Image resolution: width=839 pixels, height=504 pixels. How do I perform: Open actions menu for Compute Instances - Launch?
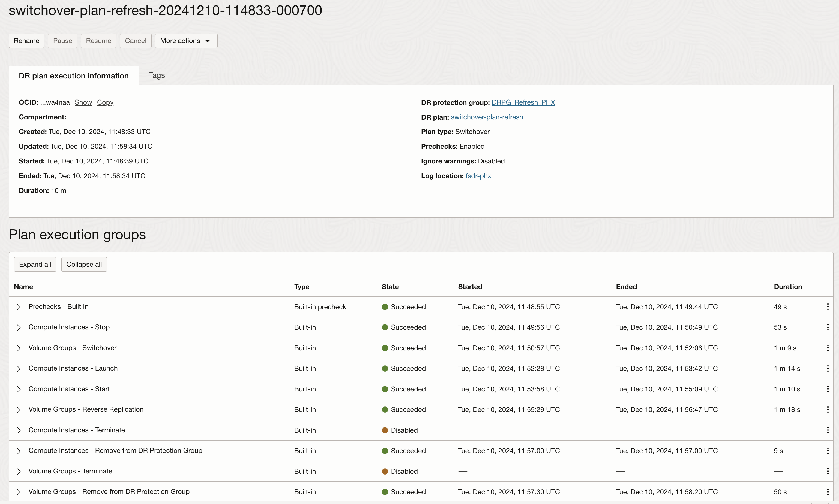click(x=828, y=369)
